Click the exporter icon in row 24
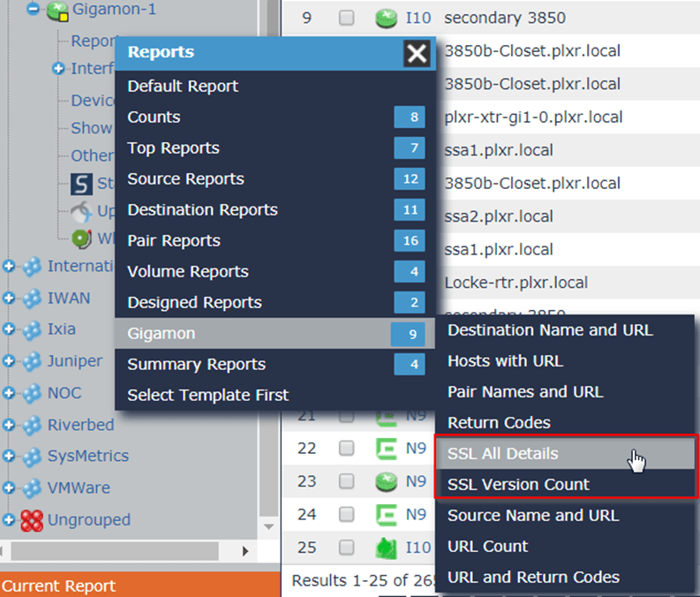The image size is (700, 597). [386, 514]
